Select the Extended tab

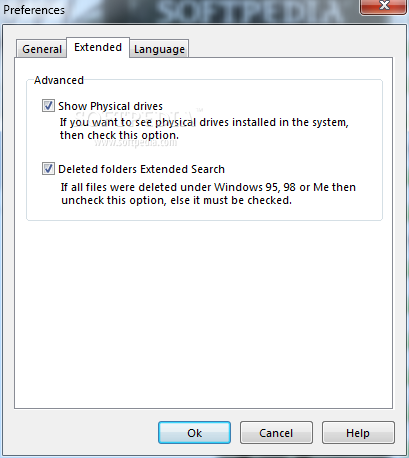(98, 47)
